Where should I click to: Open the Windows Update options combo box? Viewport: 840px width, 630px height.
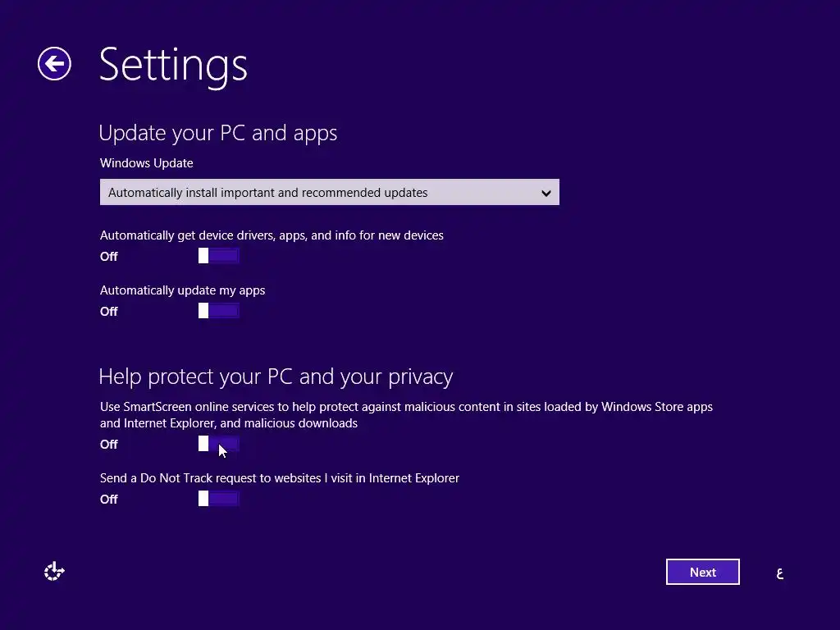point(330,192)
